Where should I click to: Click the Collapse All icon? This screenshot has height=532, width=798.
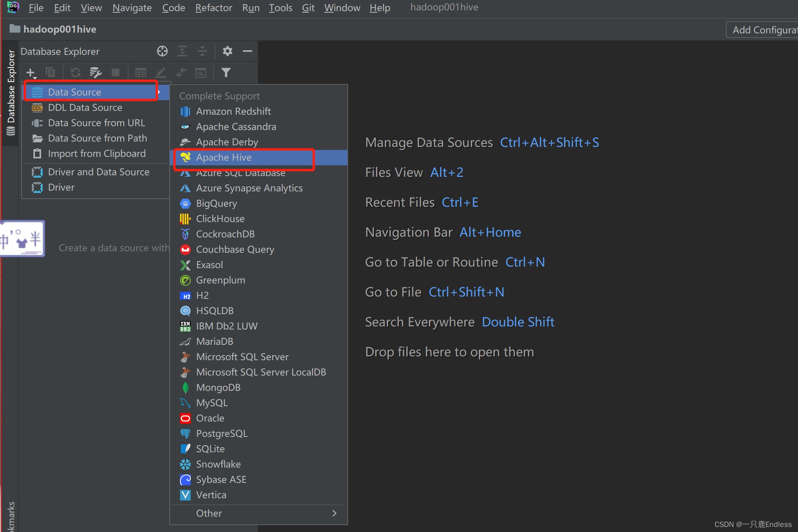pos(202,51)
